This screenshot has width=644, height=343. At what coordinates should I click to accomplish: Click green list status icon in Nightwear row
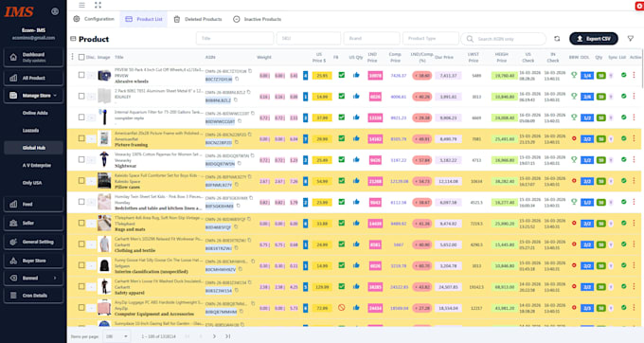pos(623,159)
